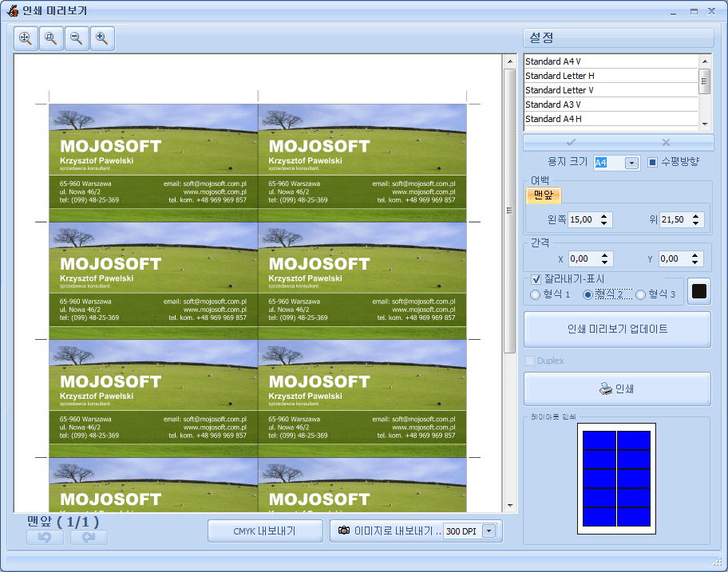Click the 인쇄 print button
This screenshot has height=572, width=728.
tap(618, 389)
